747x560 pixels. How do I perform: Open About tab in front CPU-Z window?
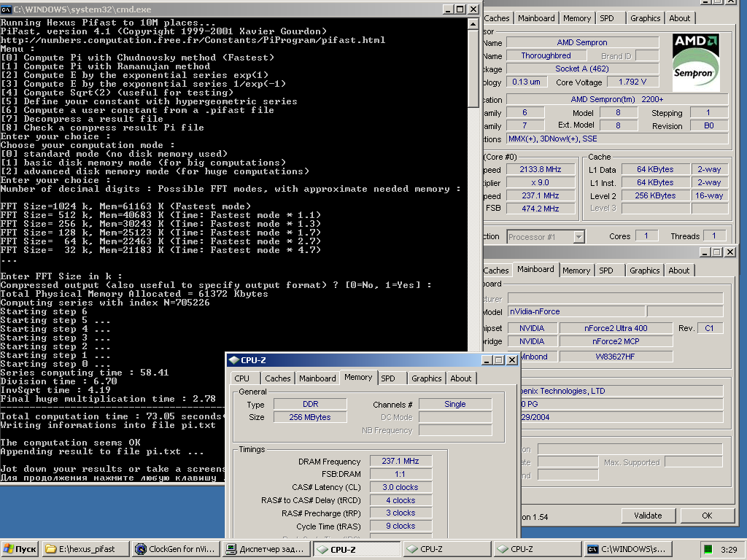click(461, 378)
